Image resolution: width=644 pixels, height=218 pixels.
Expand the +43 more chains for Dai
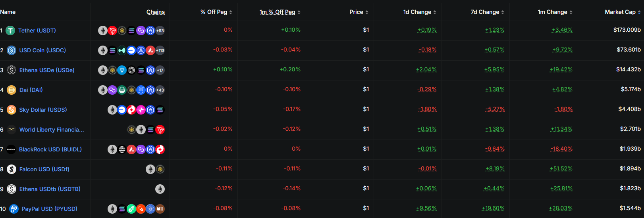coord(160,90)
